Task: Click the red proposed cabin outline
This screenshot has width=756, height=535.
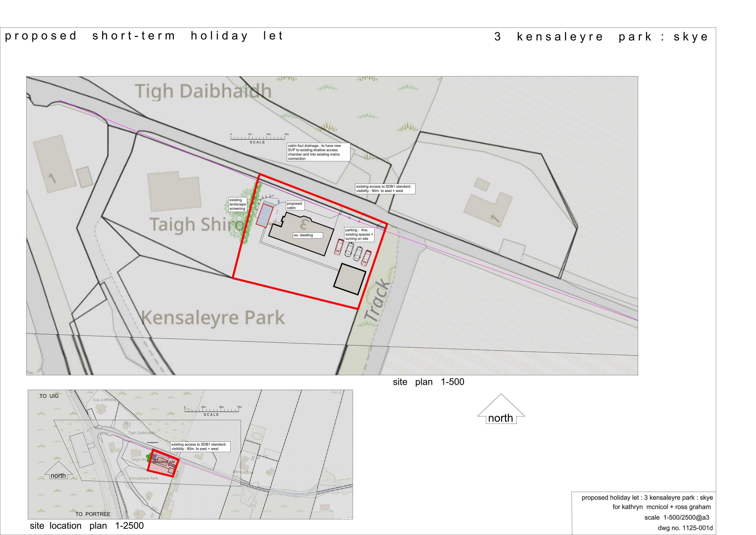Action: coord(265,216)
